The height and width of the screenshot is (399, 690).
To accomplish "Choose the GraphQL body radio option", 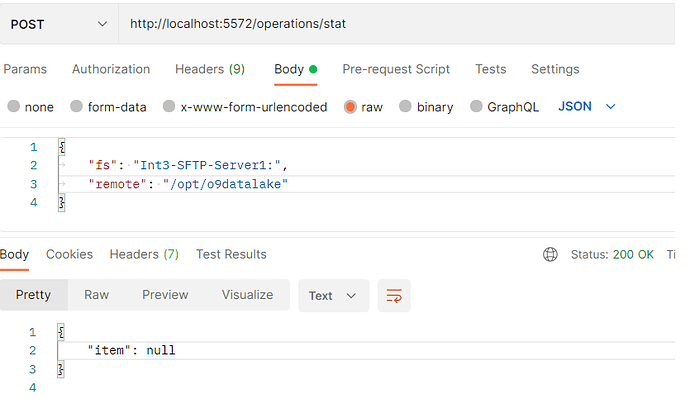I will pyautogui.click(x=476, y=106).
